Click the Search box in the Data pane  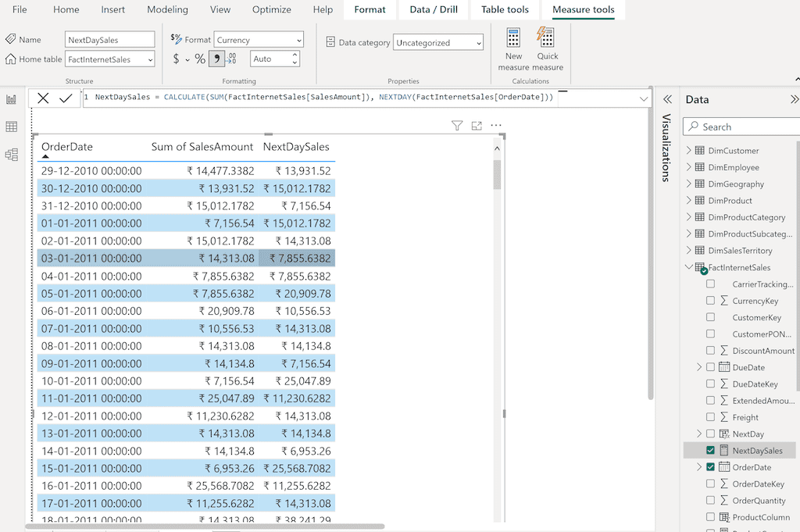pyautogui.click(x=740, y=126)
